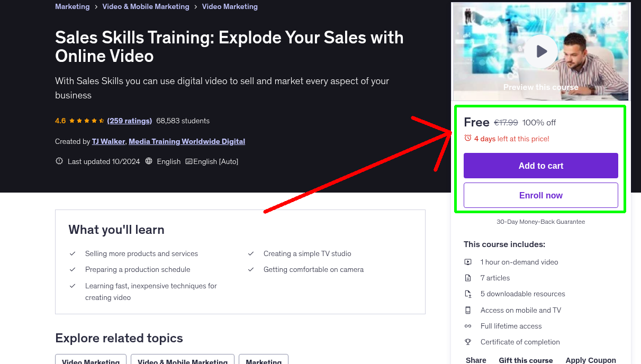Click the mobile and TV access phone icon

pos(468,310)
